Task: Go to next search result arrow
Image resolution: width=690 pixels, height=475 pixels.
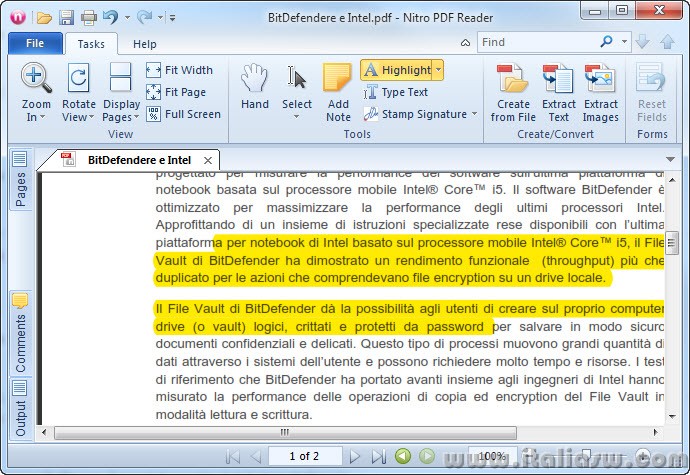Action: (x=643, y=42)
